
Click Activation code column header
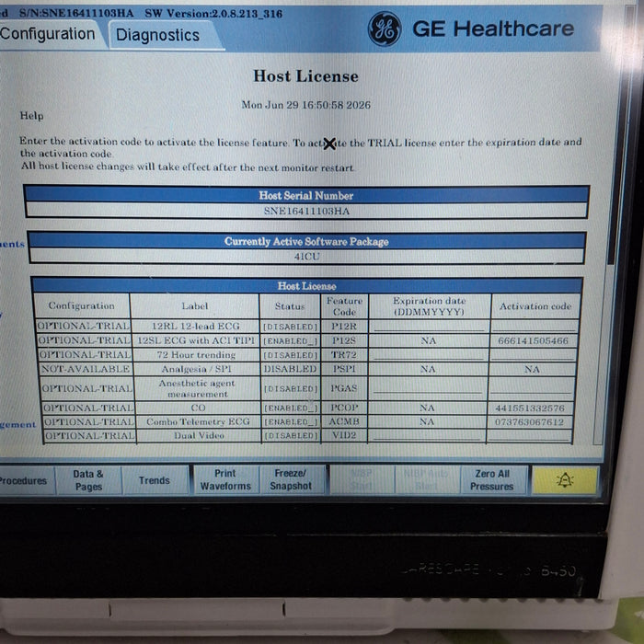[x=535, y=306]
